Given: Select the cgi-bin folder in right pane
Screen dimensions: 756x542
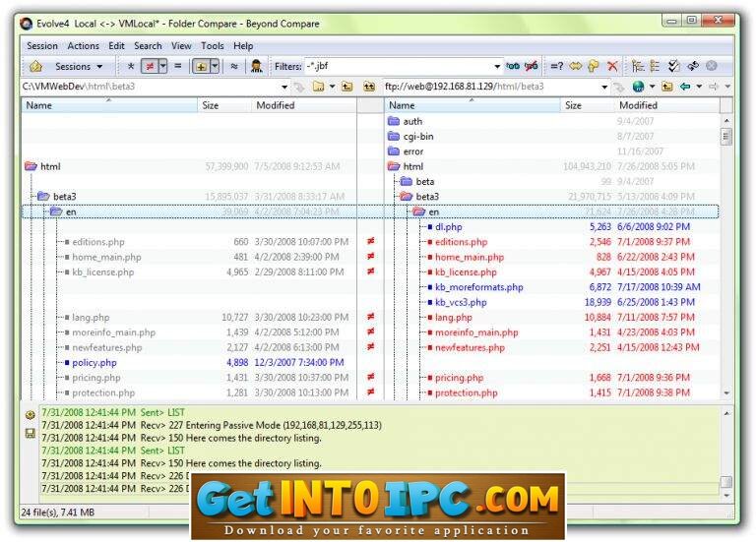Looking at the screenshot, I should click(418, 137).
